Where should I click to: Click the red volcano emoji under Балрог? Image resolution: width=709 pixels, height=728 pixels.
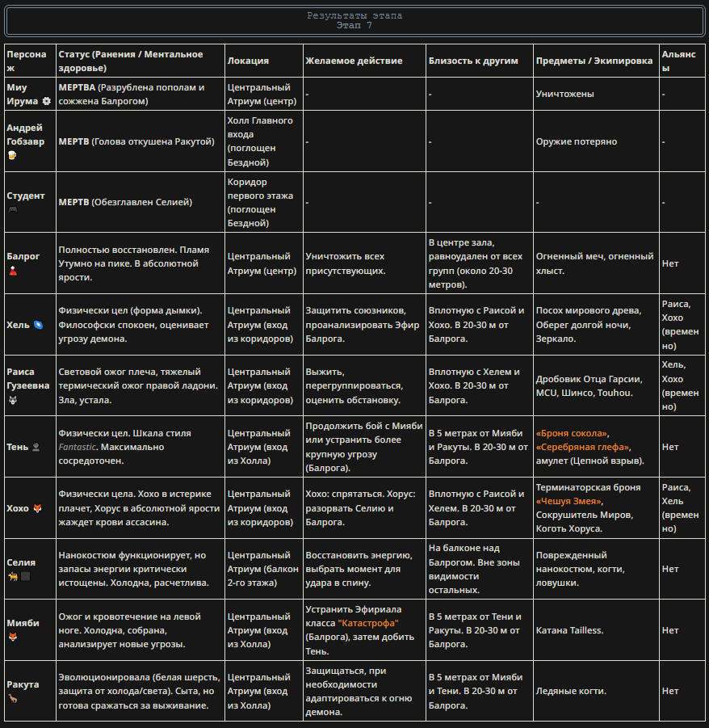pyautogui.click(x=13, y=271)
